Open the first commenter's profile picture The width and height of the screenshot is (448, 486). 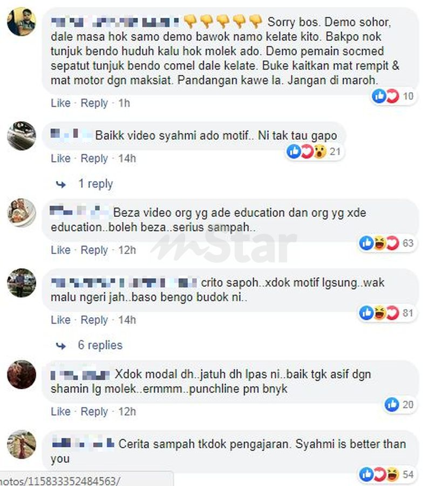(x=22, y=22)
